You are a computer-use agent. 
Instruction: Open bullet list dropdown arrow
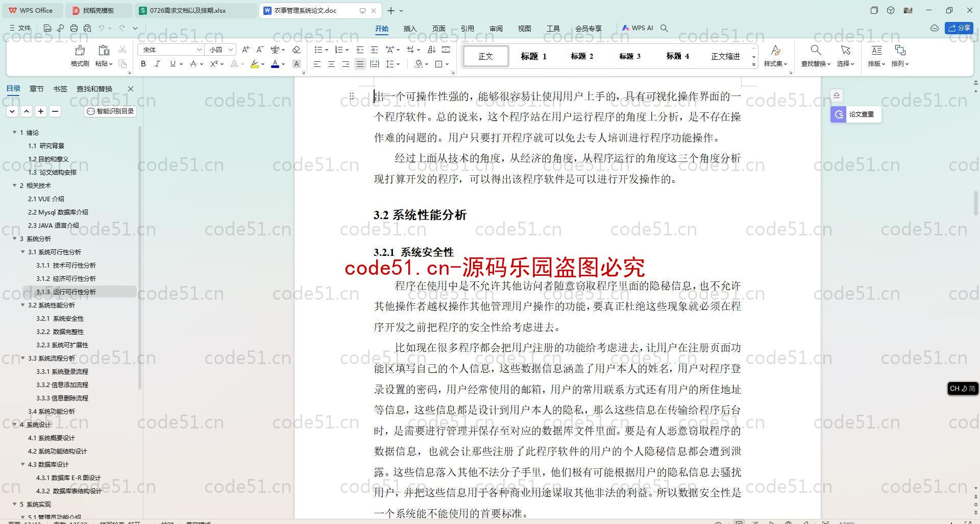(327, 50)
